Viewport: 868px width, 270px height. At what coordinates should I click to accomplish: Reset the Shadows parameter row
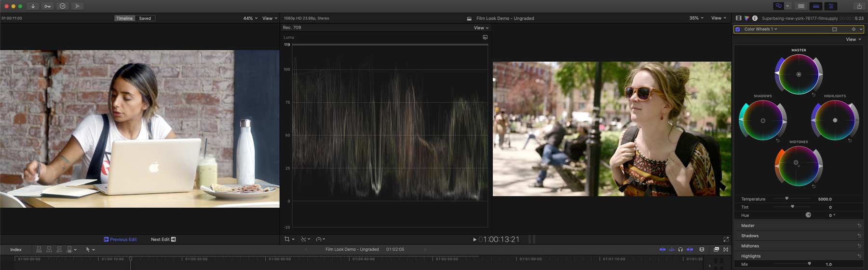point(859,236)
